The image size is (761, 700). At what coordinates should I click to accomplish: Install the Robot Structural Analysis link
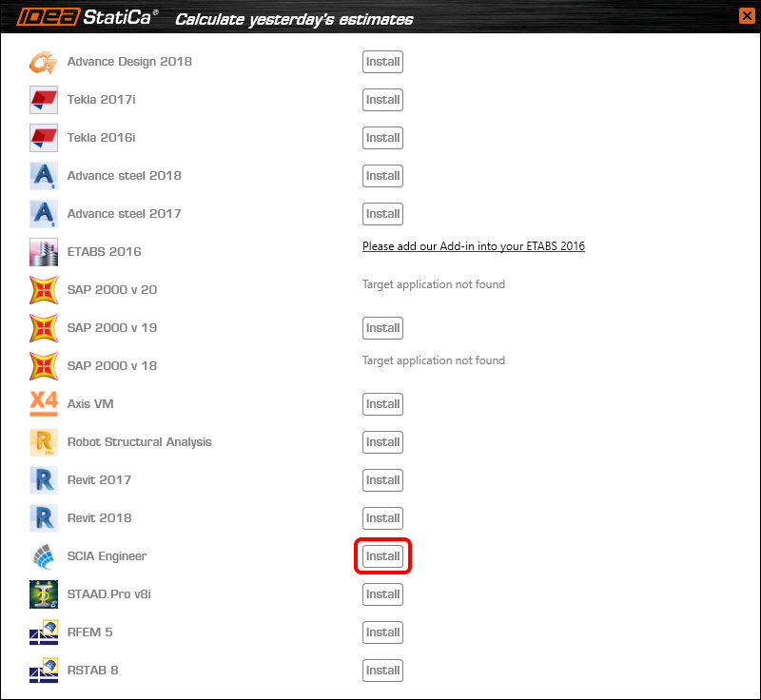[382, 442]
